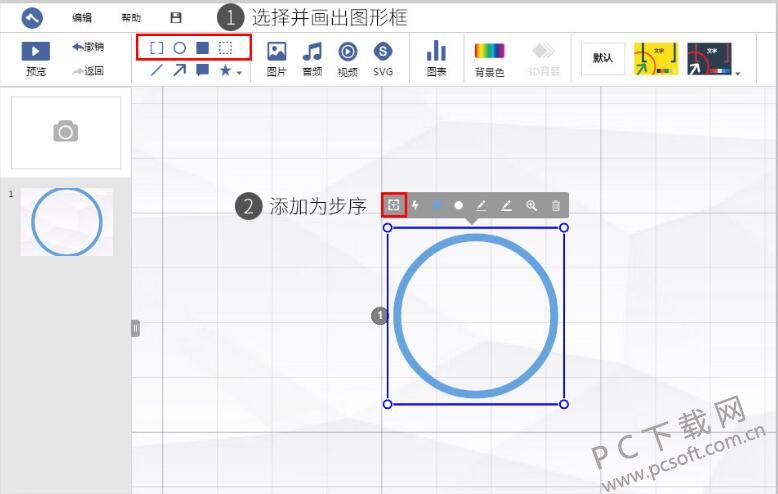Pick the dashed invisible frame tool
The width and height of the screenshot is (778, 494).
click(226, 47)
